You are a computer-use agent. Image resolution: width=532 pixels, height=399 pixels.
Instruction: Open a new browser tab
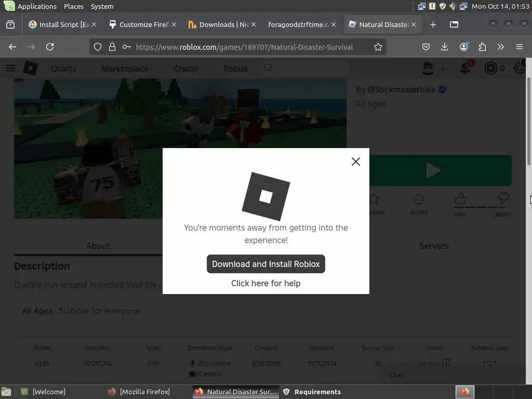coord(433,25)
